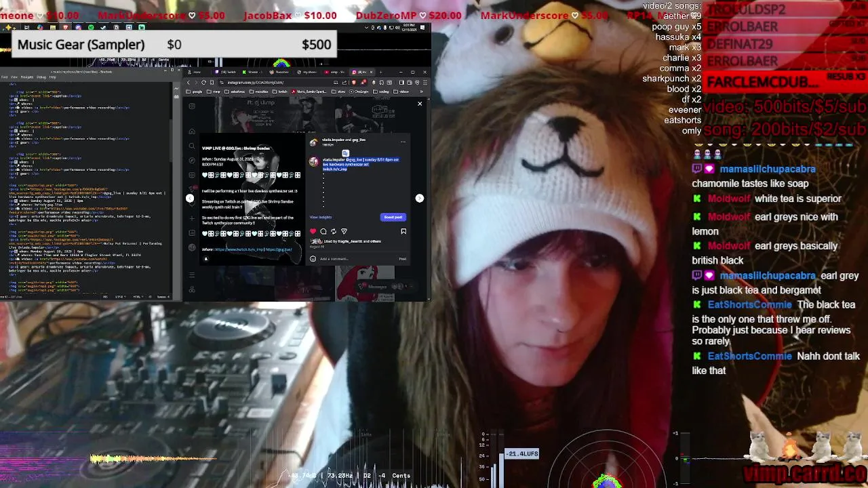868x488 pixels.
Task: Switch to the my shows browser tab
Action: pyautogui.click(x=307, y=72)
